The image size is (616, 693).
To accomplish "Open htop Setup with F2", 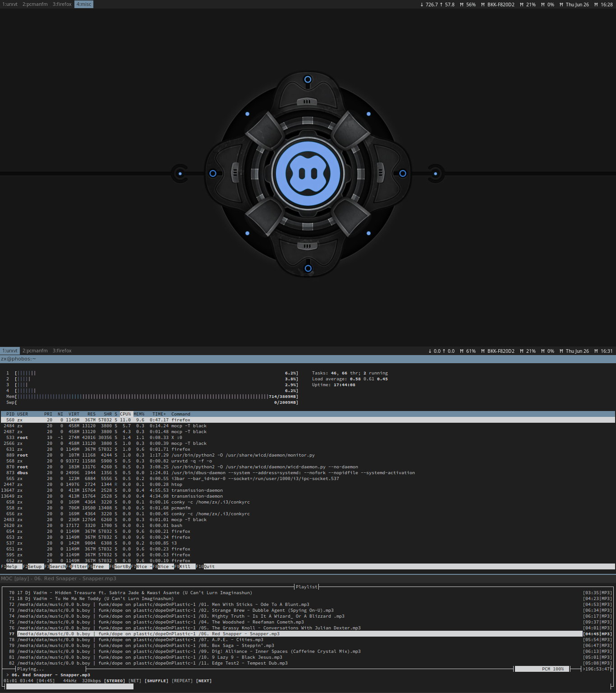I will pyautogui.click(x=33, y=567).
